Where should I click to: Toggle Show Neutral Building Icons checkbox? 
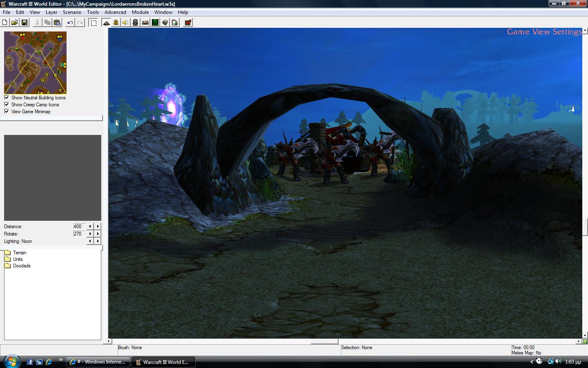[x=7, y=97]
